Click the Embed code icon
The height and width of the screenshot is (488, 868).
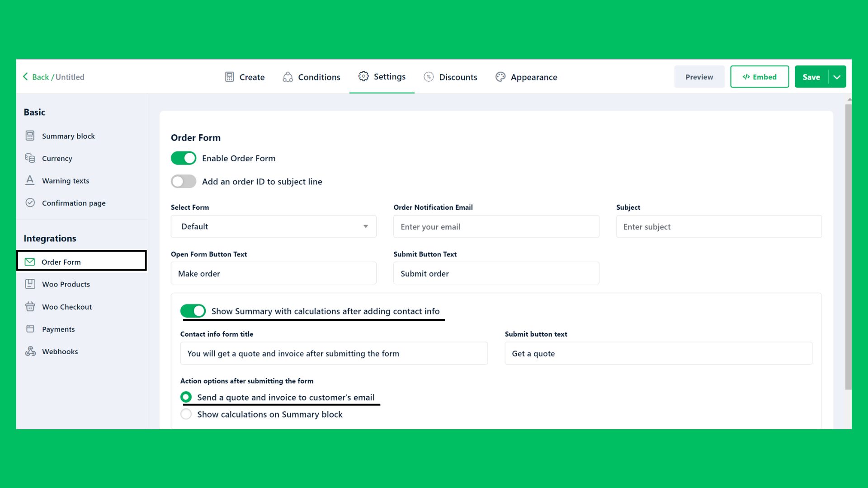click(746, 77)
